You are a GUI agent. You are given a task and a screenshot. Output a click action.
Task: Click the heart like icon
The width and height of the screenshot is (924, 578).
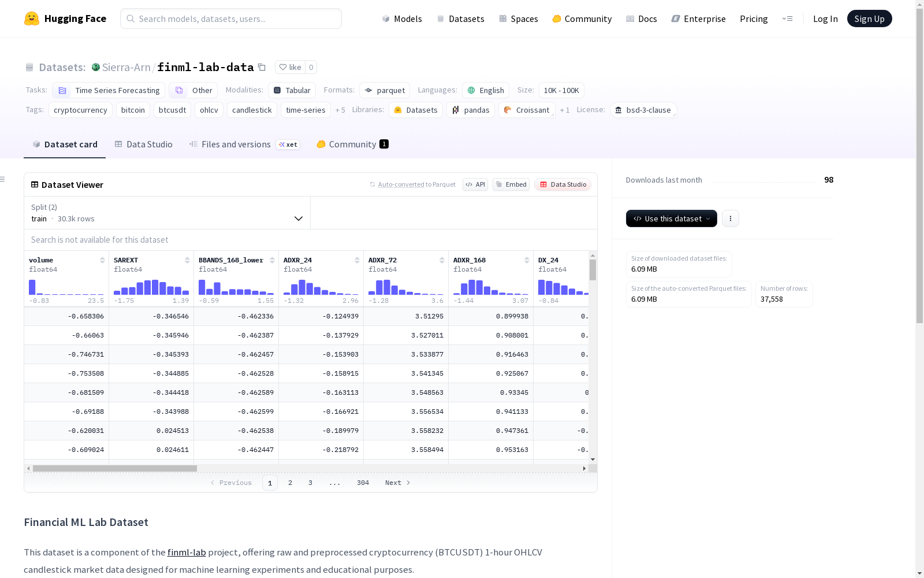(x=282, y=67)
